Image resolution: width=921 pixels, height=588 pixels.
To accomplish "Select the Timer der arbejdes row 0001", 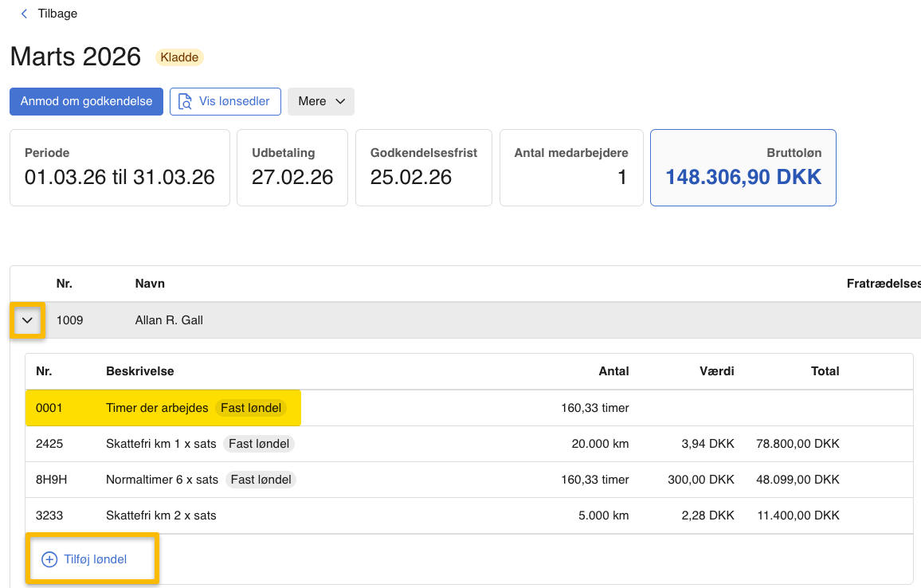I will point(157,408).
